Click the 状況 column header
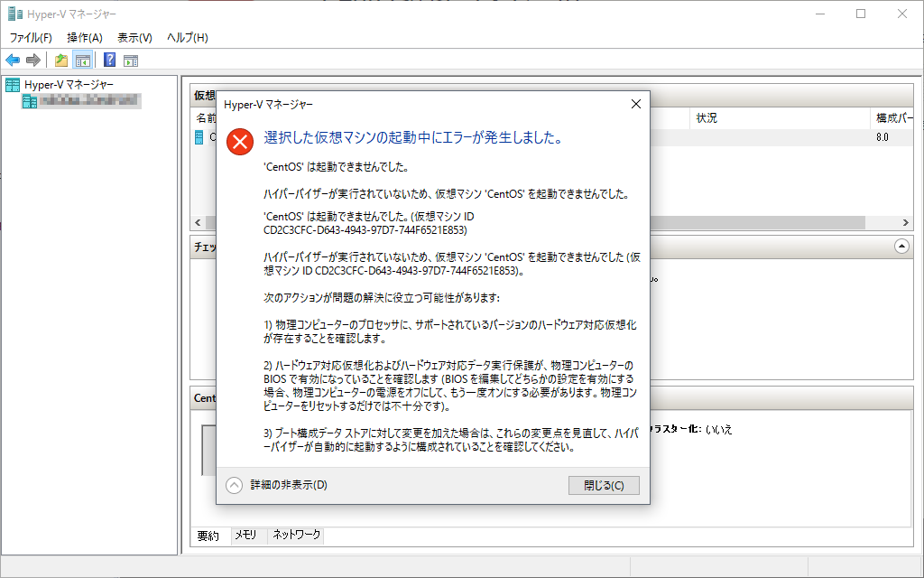 (x=780, y=118)
